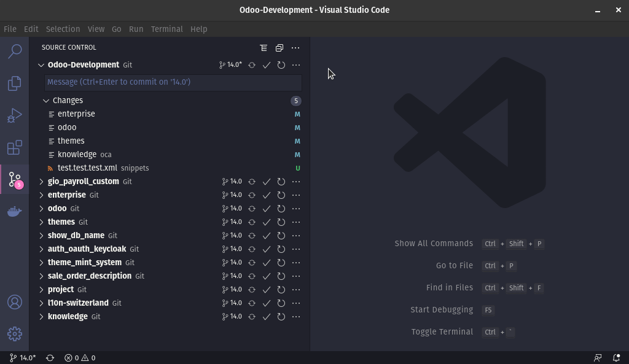Open the Docker view icon
This screenshot has width=629, height=364.
pos(15,212)
